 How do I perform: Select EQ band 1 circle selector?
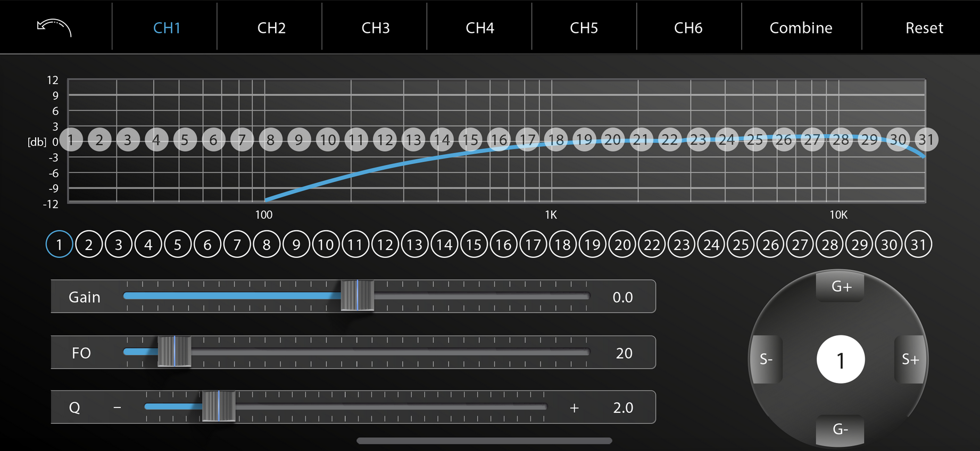tap(59, 245)
